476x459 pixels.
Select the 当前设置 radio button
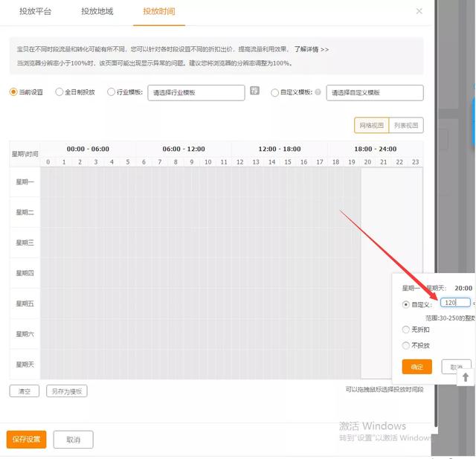coord(13,92)
